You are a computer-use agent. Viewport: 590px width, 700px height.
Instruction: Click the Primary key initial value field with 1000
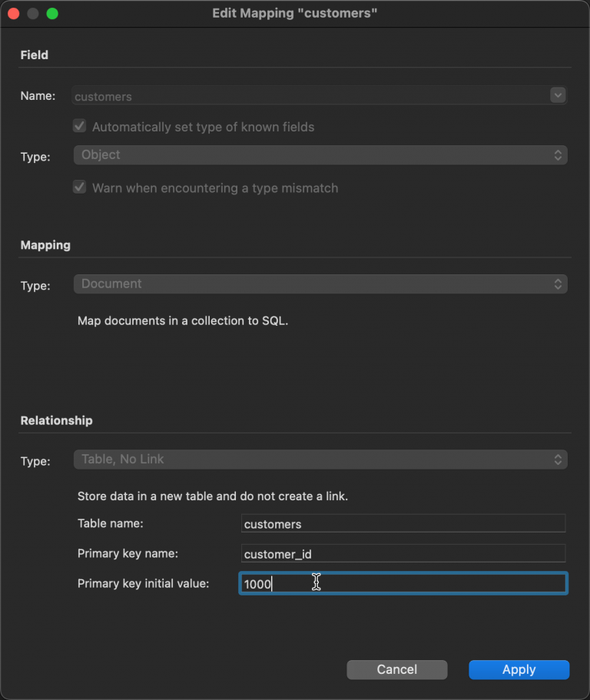click(403, 583)
